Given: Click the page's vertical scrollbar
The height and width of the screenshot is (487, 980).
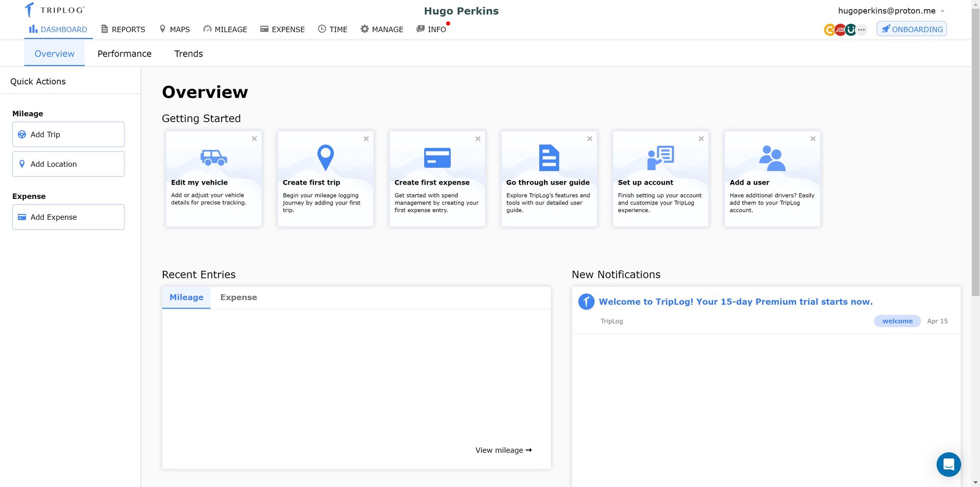Looking at the screenshot, I should pos(976,153).
